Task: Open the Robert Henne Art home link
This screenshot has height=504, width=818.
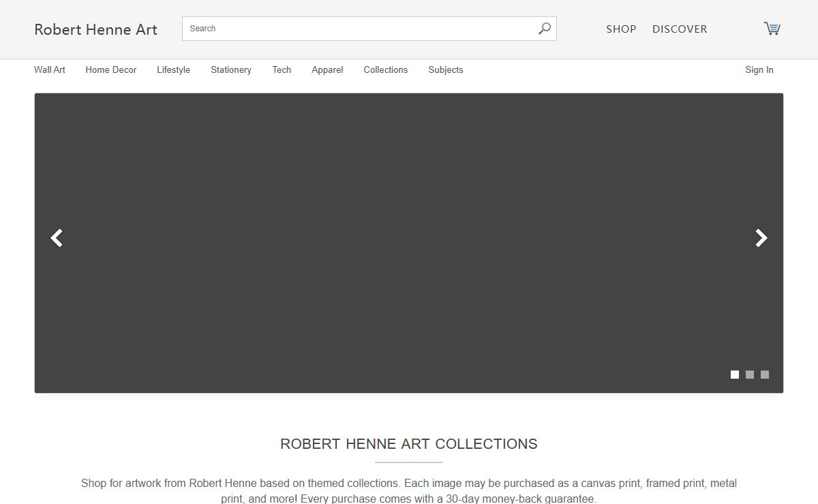Action: tap(96, 29)
